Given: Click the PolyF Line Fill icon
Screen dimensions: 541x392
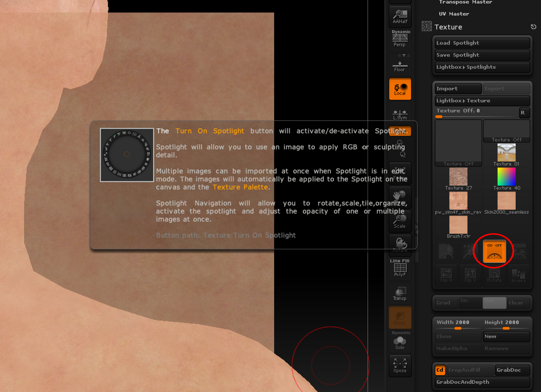Looking at the screenshot, I should (x=400, y=268).
